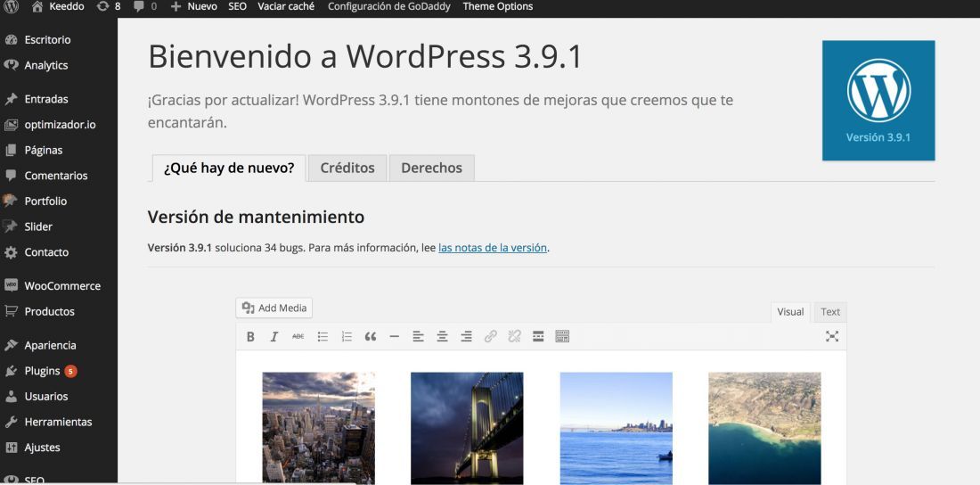The width and height of the screenshot is (980, 485).
Task: Select the ¿Qué hay de nuevo? tab
Action: coord(229,168)
